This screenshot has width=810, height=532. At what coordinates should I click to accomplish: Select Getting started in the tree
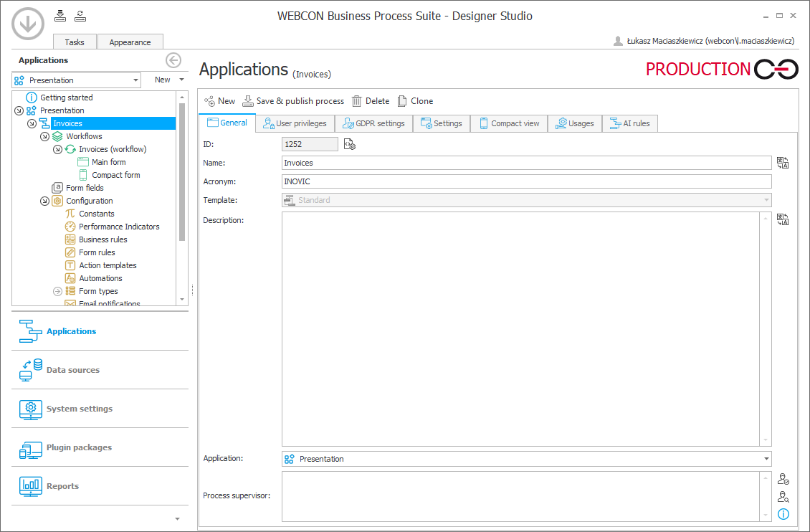pos(66,98)
